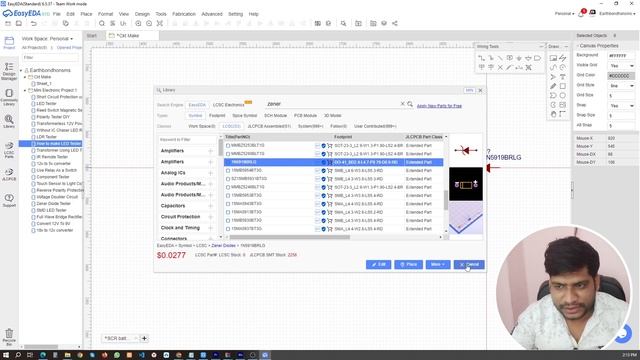Open the Library icon in left sidebar

[9, 121]
